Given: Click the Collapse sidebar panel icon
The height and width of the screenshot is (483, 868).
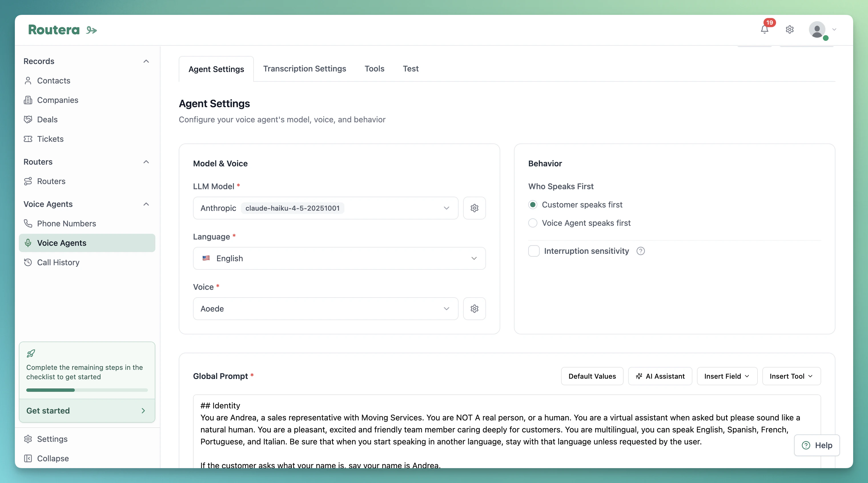Looking at the screenshot, I should (28, 458).
